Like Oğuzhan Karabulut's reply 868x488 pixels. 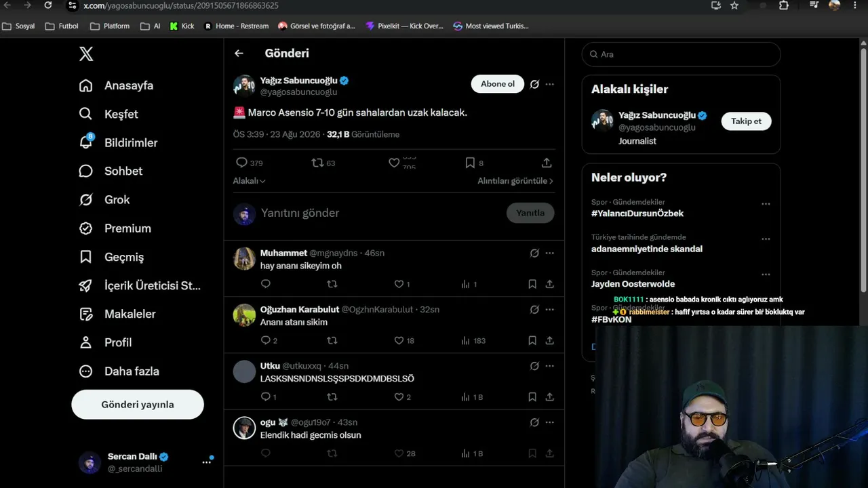[x=399, y=340]
